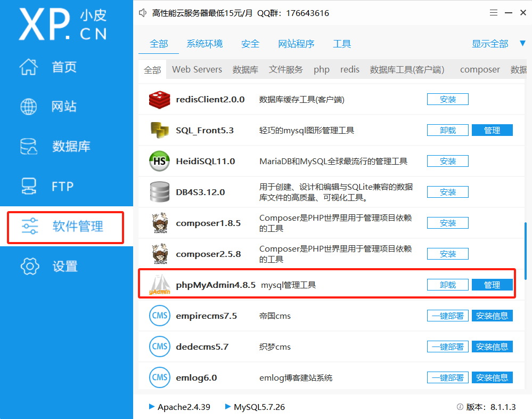Deploy emlog6.0 with 一键部署
Image resolution: width=532 pixels, height=419 pixels.
448,377
